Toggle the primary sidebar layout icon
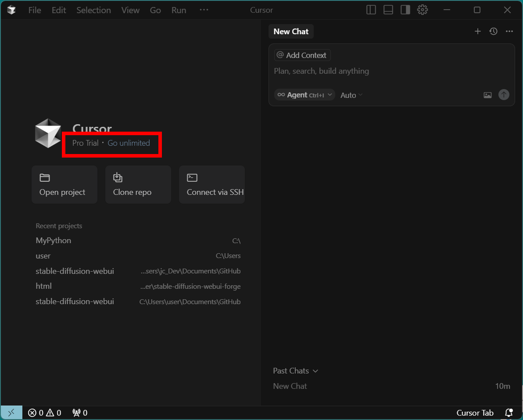 (371, 10)
